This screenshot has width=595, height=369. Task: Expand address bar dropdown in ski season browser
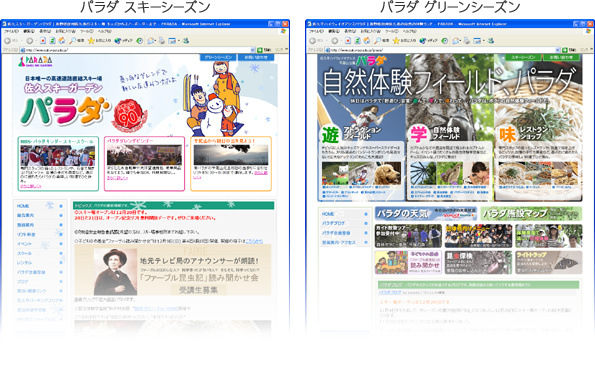point(253,50)
